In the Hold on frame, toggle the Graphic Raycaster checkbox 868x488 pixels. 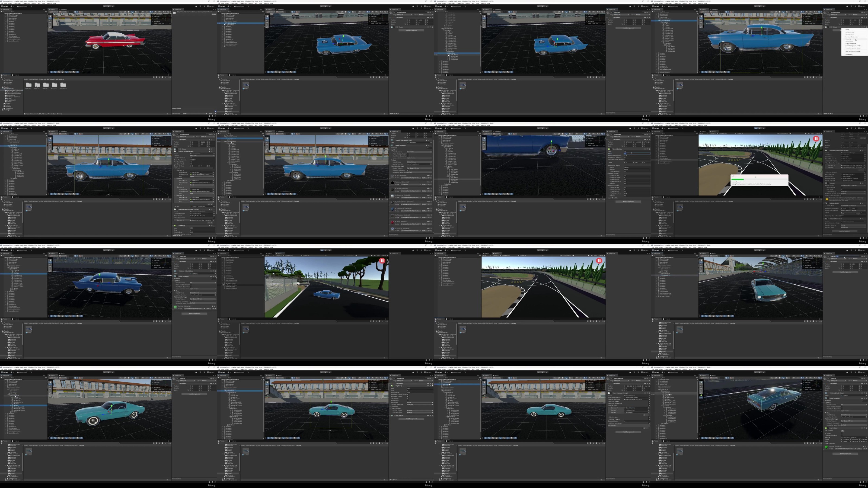pos(828,219)
